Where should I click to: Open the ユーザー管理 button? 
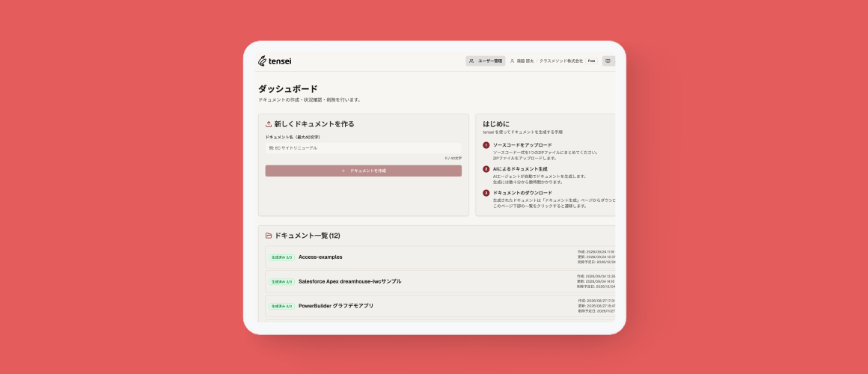486,61
